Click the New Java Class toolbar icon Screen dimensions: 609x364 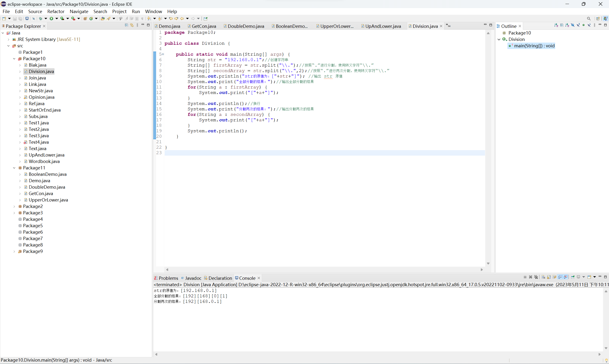pyautogui.click(x=91, y=19)
